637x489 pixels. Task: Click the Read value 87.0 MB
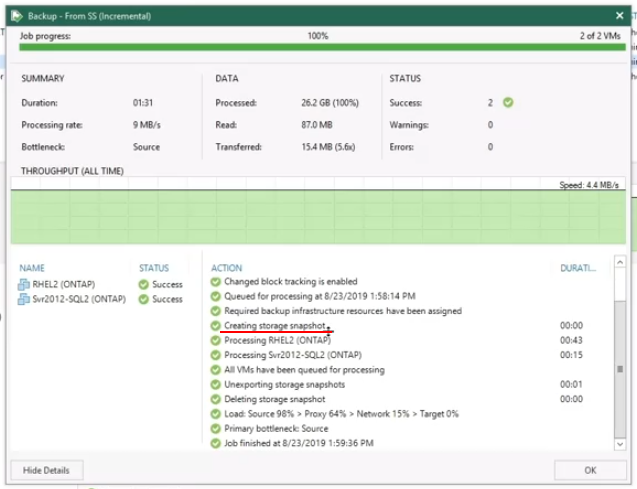coord(317,125)
